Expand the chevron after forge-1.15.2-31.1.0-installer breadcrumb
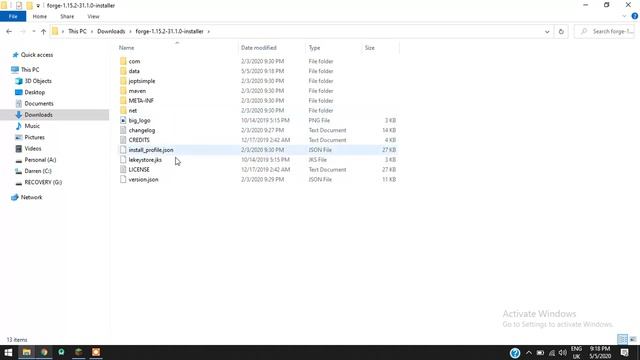 coord(209,31)
